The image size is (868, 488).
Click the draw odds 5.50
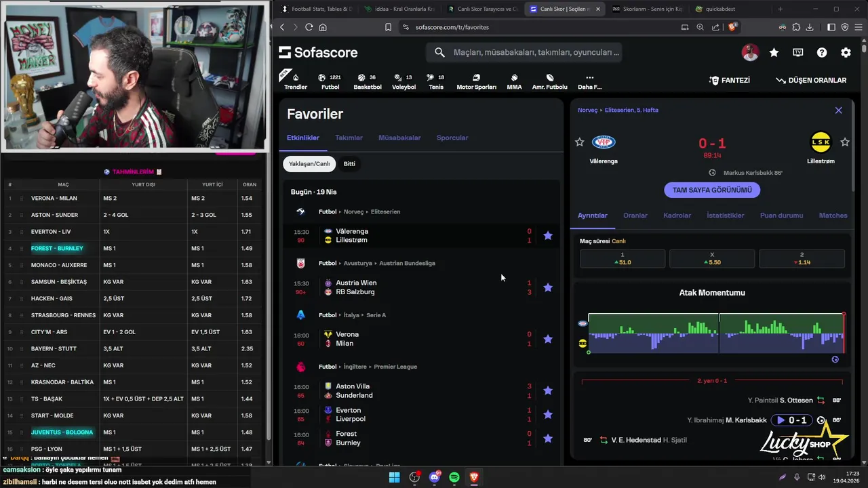pos(712,258)
